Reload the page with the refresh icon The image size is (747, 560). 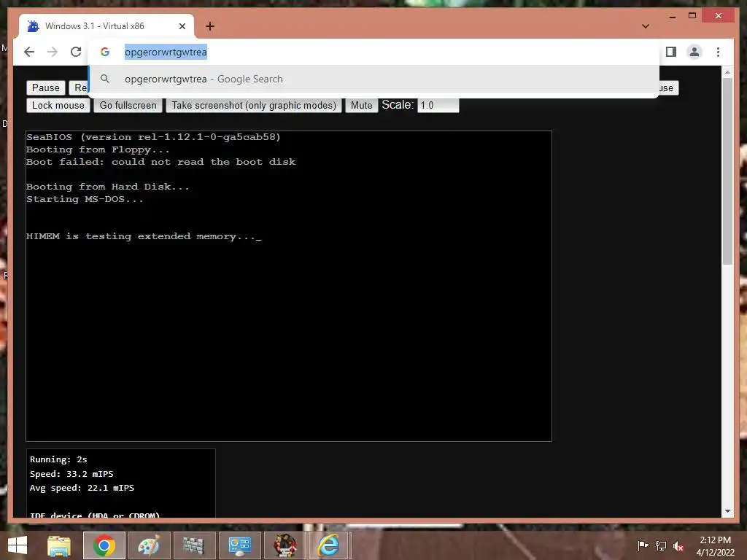(x=76, y=52)
